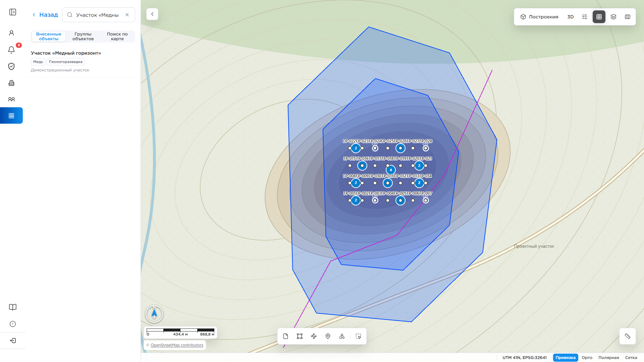Collapse the side panel with chevron
The image size is (644, 362).
click(152, 14)
